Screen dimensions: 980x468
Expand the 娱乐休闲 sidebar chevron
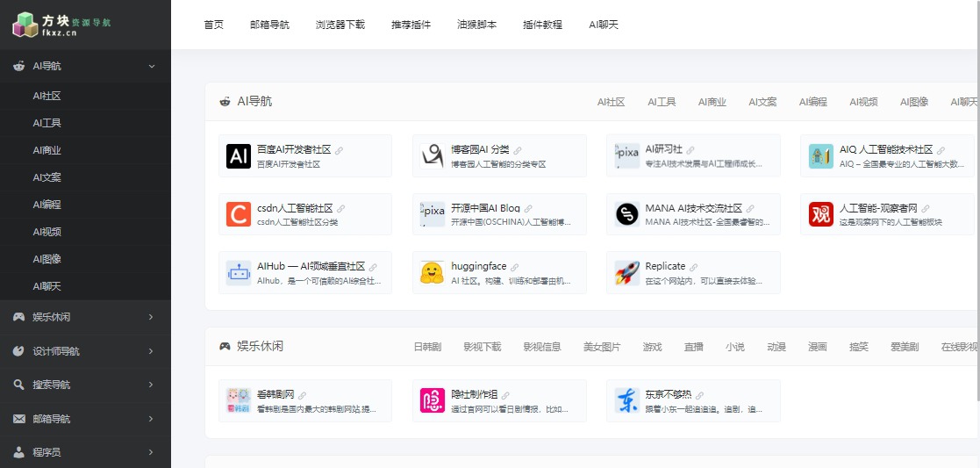151,317
